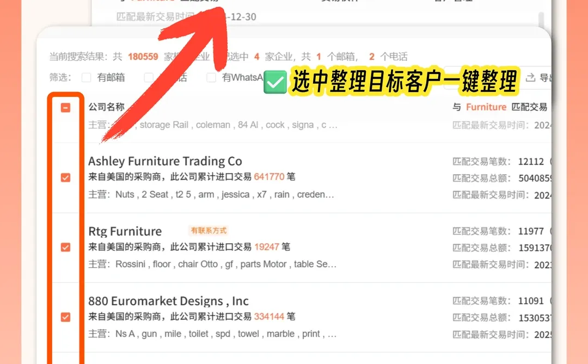This screenshot has width=588, height=364.
Task: Deselect the Rtg Furniture checkbox
Action: click(x=65, y=247)
